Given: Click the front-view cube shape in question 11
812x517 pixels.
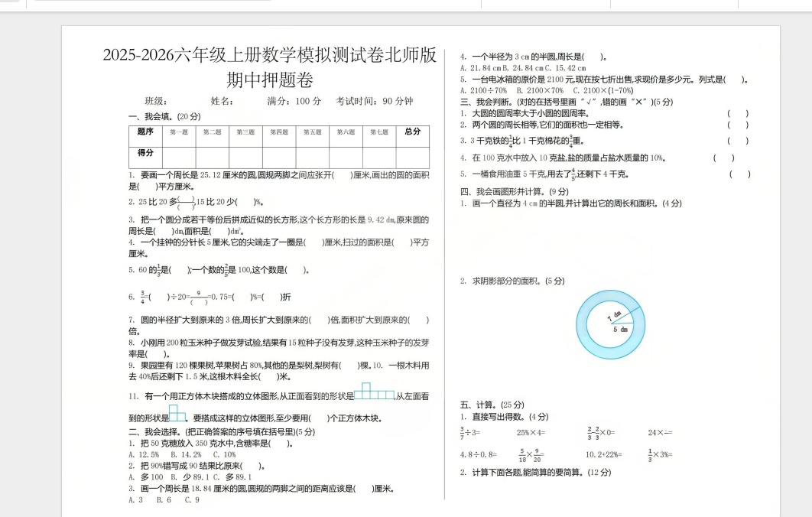Looking at the screenshot, I should (374, 392).
